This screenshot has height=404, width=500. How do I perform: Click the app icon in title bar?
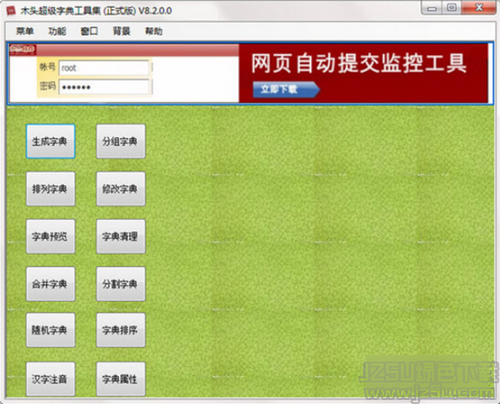(11, 11)
